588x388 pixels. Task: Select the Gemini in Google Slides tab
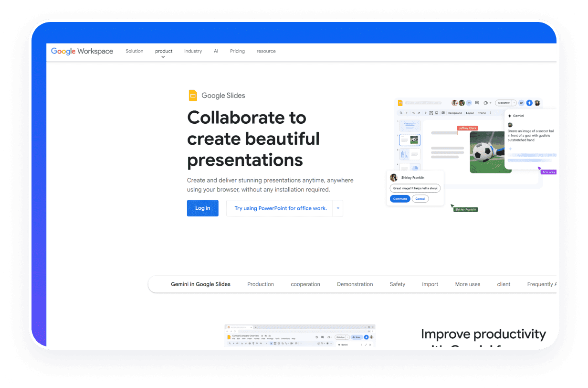click(x=200, y=284)
